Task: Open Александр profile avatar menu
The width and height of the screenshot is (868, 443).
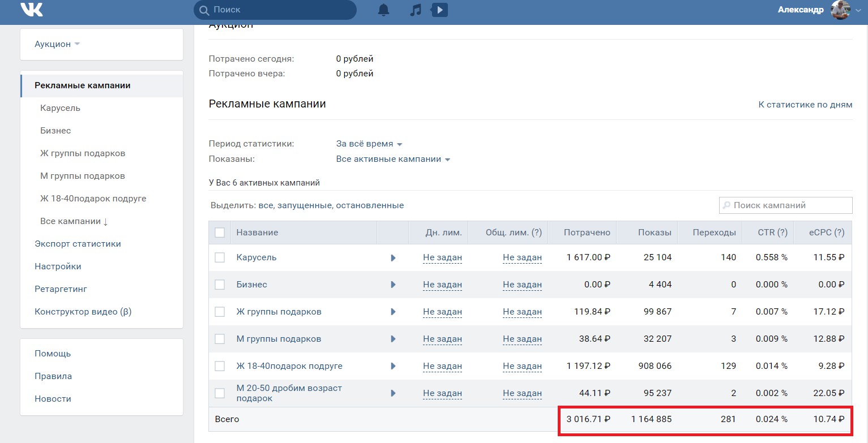Action: (840, 10)
